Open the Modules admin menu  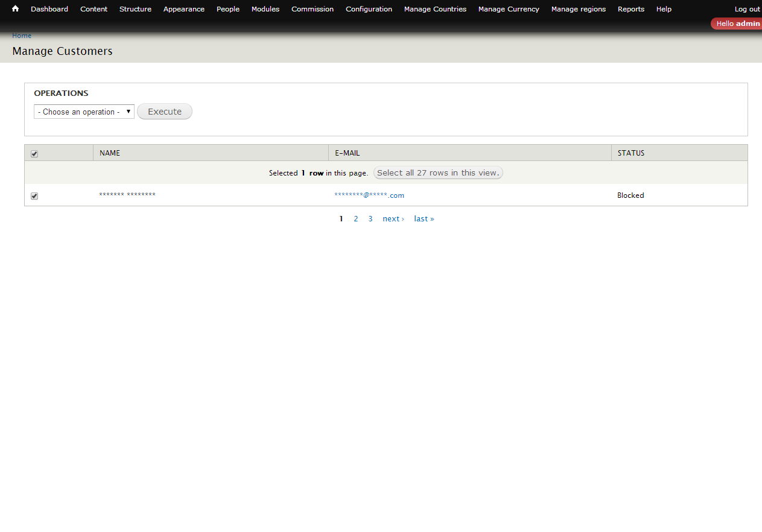[265, 9]
